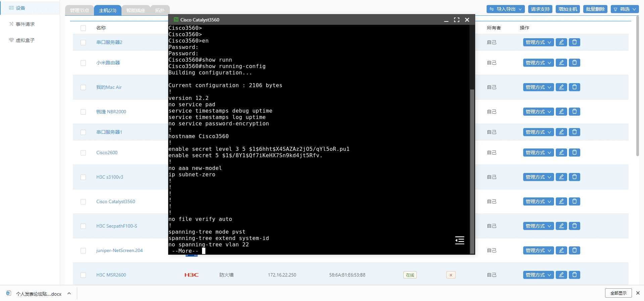Switch to 主机(23) tab
The width and height of the screenshot is (644, 301).
pos(108,10)
